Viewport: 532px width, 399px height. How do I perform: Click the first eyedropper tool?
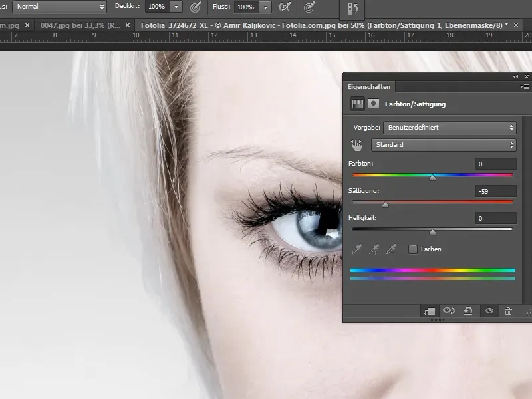[357, 249]
